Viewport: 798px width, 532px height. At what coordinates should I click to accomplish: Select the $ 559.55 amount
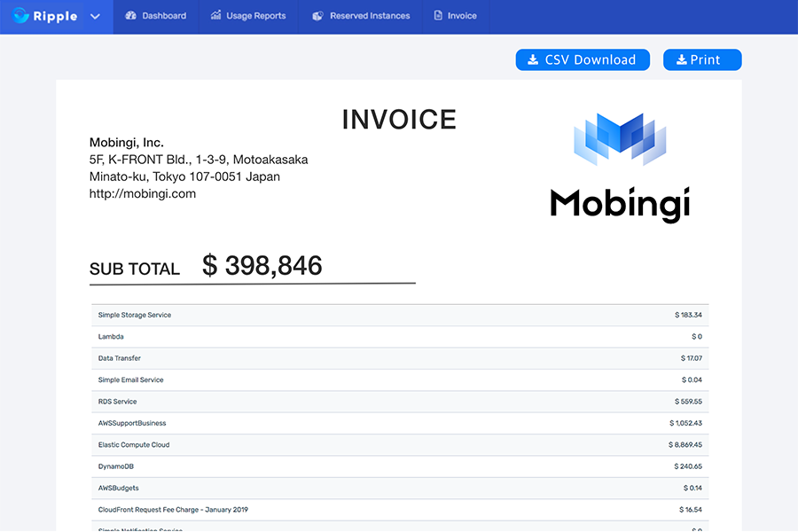[688, 402]
